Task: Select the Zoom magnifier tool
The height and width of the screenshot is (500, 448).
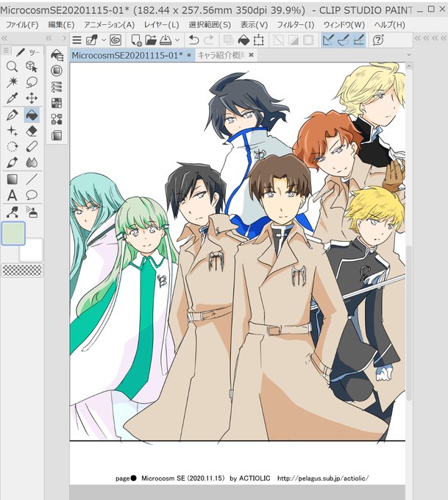Action: (x=12, y=67)
